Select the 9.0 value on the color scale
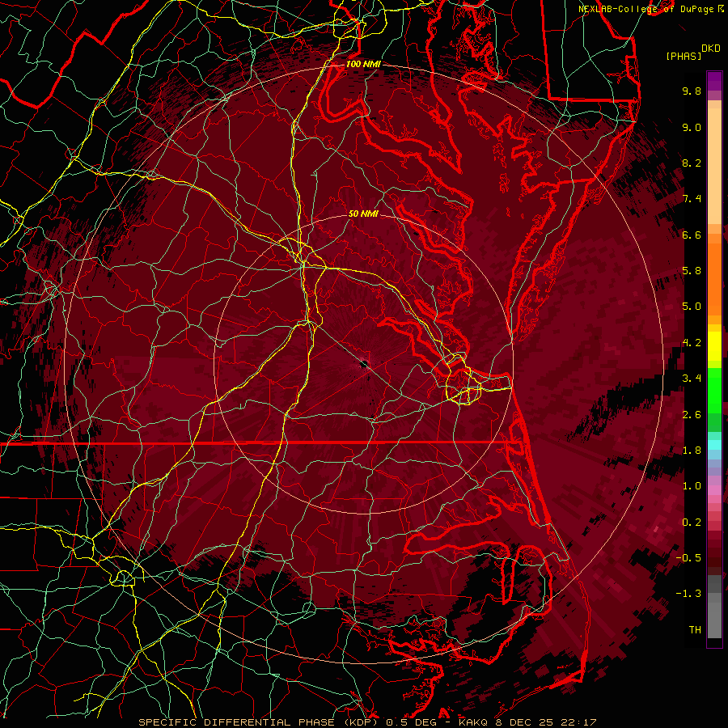 pos(692,127)
